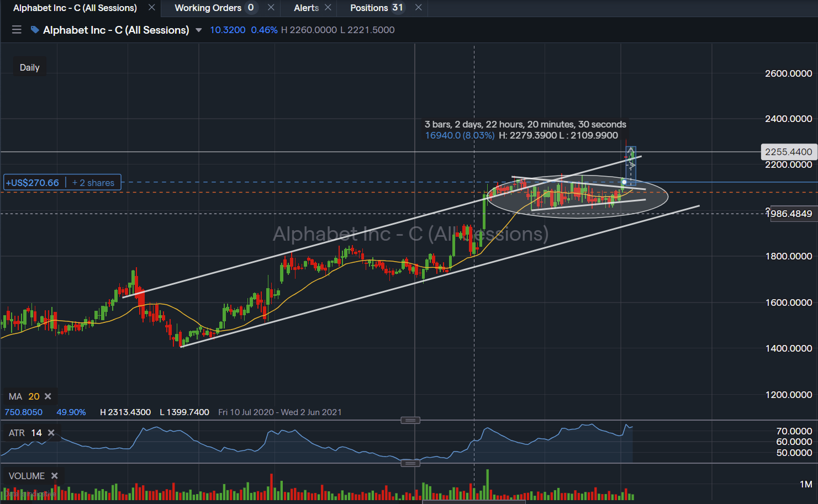Click the 1986.4849 price marker on axis
Viewport: 818px width, 504px height.
792,214
